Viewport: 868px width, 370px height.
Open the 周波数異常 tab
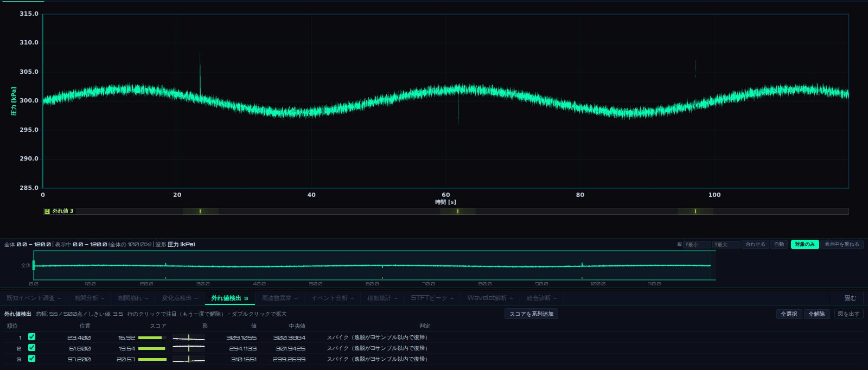point(279,298)
